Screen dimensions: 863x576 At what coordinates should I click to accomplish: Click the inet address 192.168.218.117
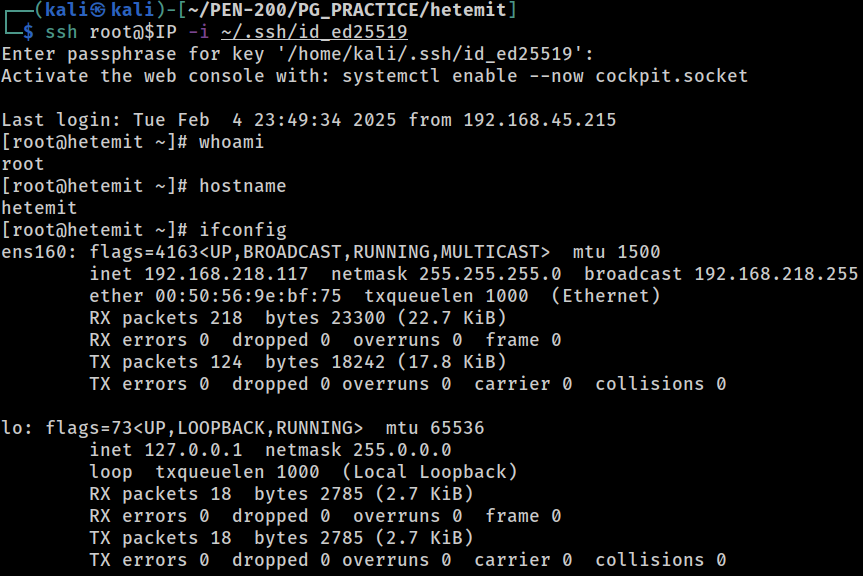tap(226, 274)
